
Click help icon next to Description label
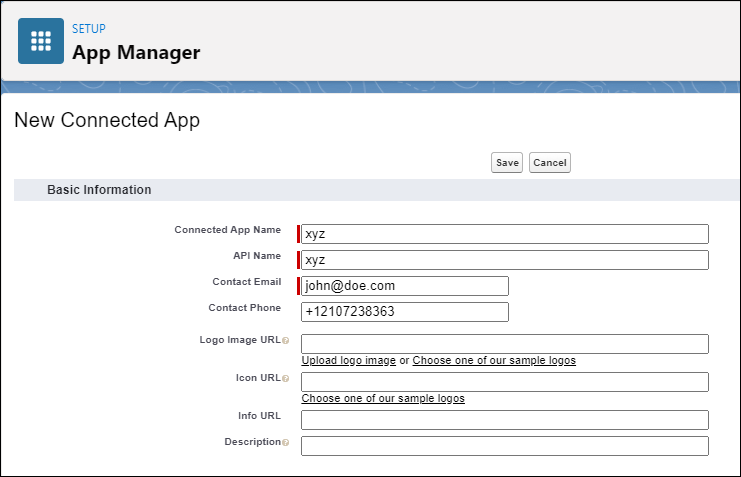[x=286, y=443]
